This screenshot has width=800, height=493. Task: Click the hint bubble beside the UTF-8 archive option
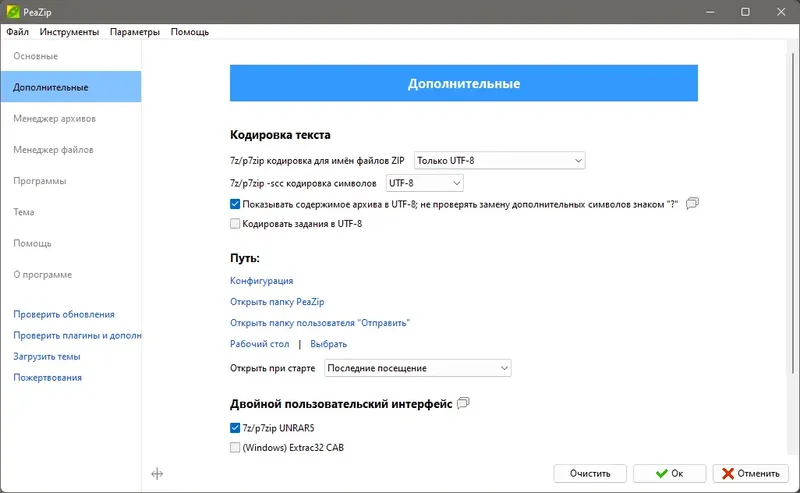(x=691, y=204)
